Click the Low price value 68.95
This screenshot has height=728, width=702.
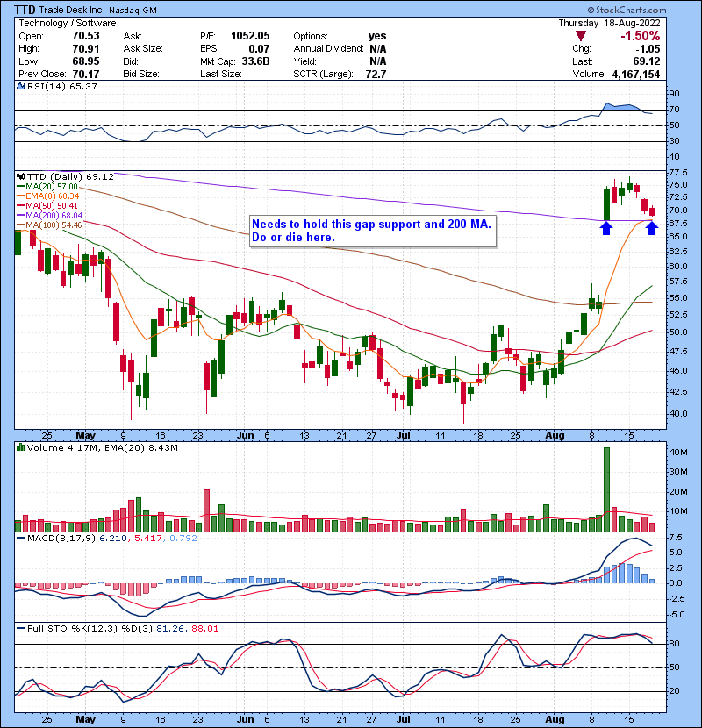(86, 61)
